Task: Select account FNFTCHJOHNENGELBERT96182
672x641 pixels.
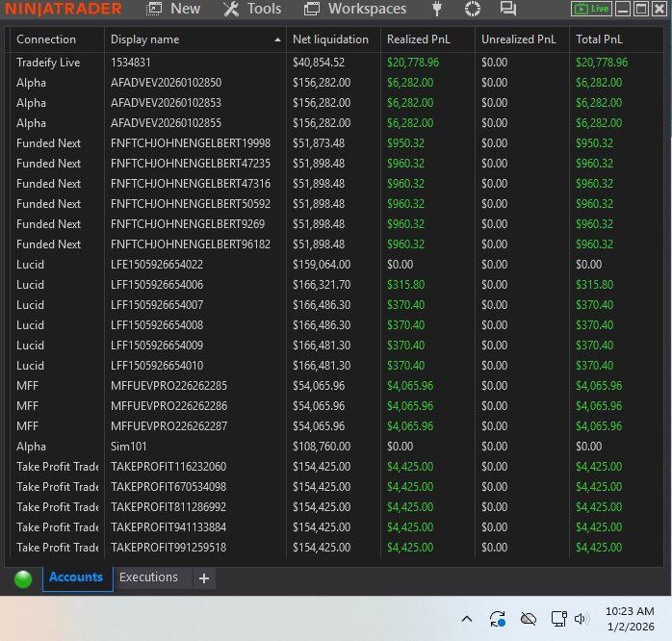Action: pos(191,244)
